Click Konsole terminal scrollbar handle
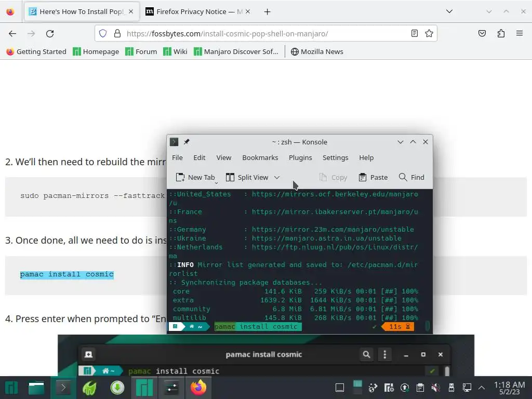Image resolution: width=532 pixels, height=399 pixels. pos(427,326)
